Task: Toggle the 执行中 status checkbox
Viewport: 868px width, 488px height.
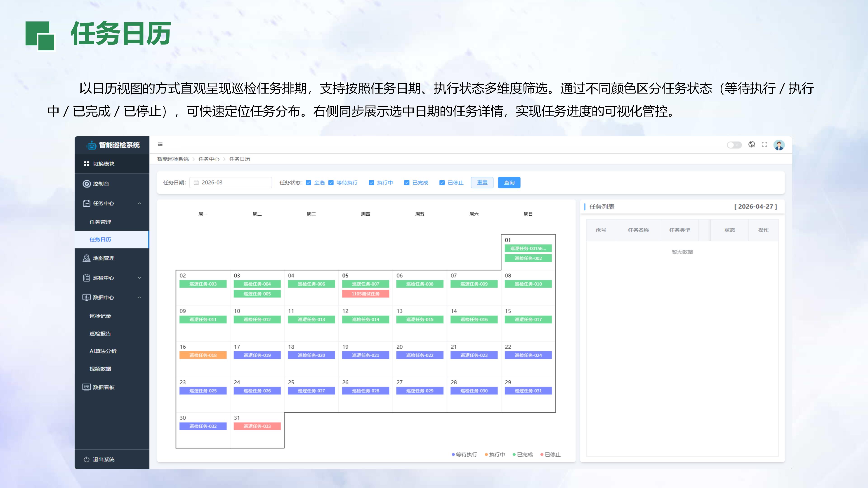Action: tap(371, 183)
